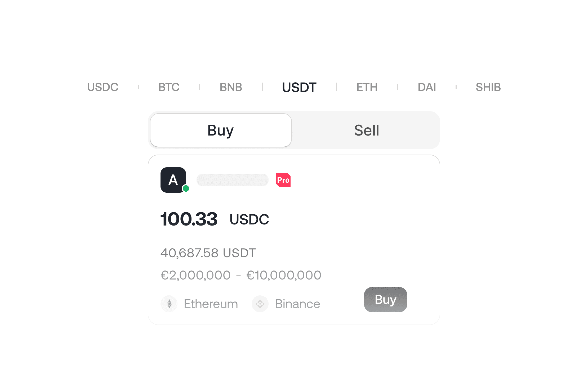Select the USDC currency tab
This screenshot has height=392, width=588.
tap(103, 87)
